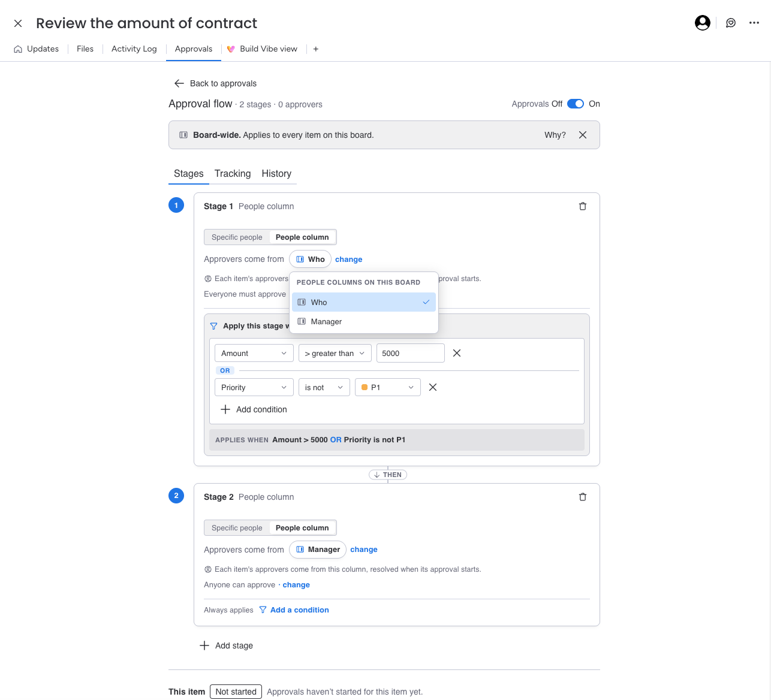Screen dimensions: 771x700
Task: Open the conversation chat icon in the header
Action: [731, 23]
